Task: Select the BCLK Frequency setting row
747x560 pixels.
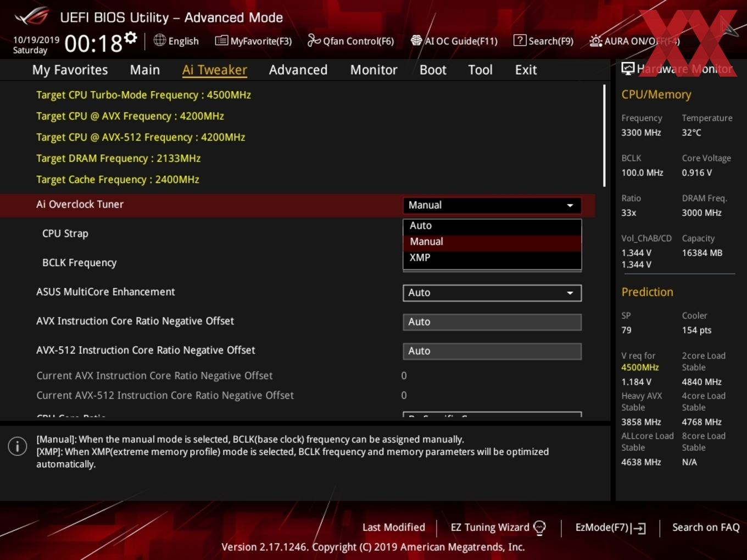Action: 79,262
